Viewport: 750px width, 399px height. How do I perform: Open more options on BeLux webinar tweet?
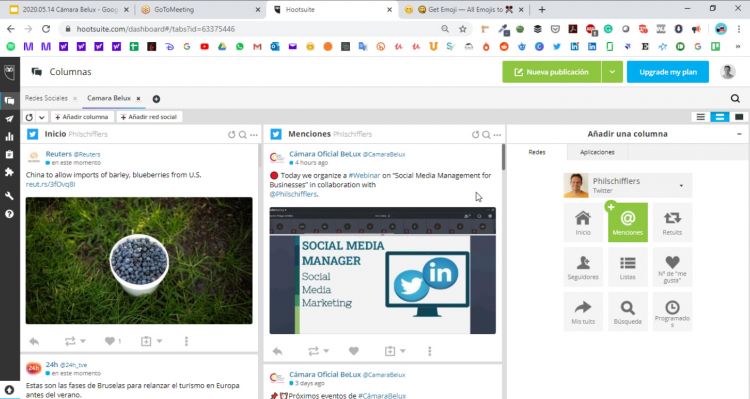coord(430,351)
